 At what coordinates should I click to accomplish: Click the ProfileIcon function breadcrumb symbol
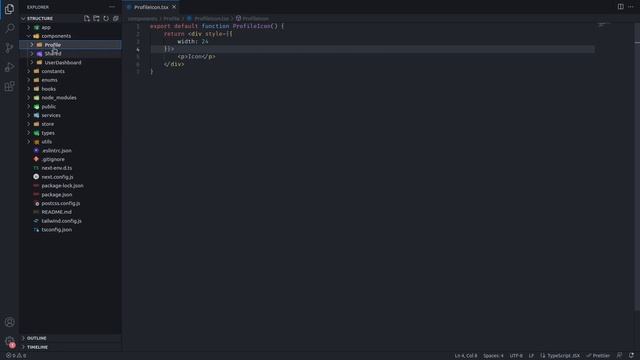(x=252, y=18)
